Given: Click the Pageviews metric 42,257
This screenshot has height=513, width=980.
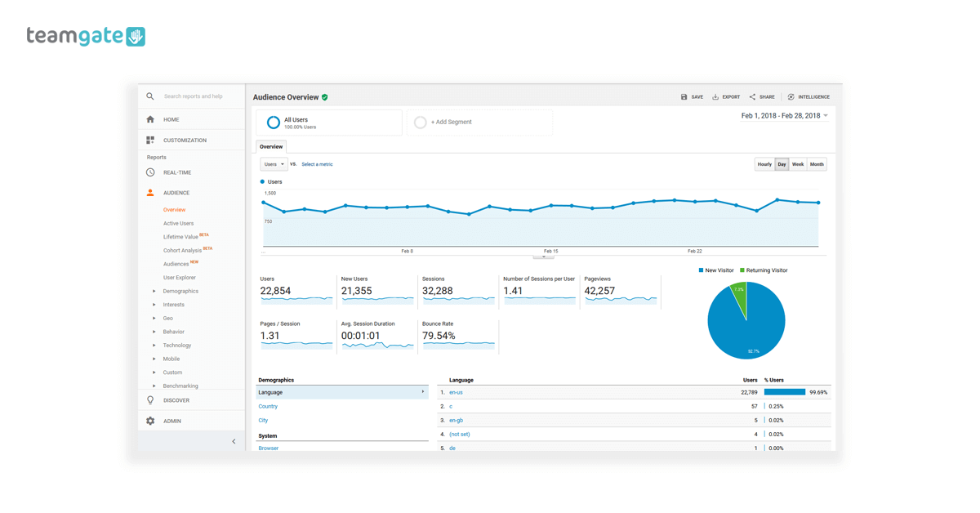Looking at the screenshot, I should click(599, 291).
